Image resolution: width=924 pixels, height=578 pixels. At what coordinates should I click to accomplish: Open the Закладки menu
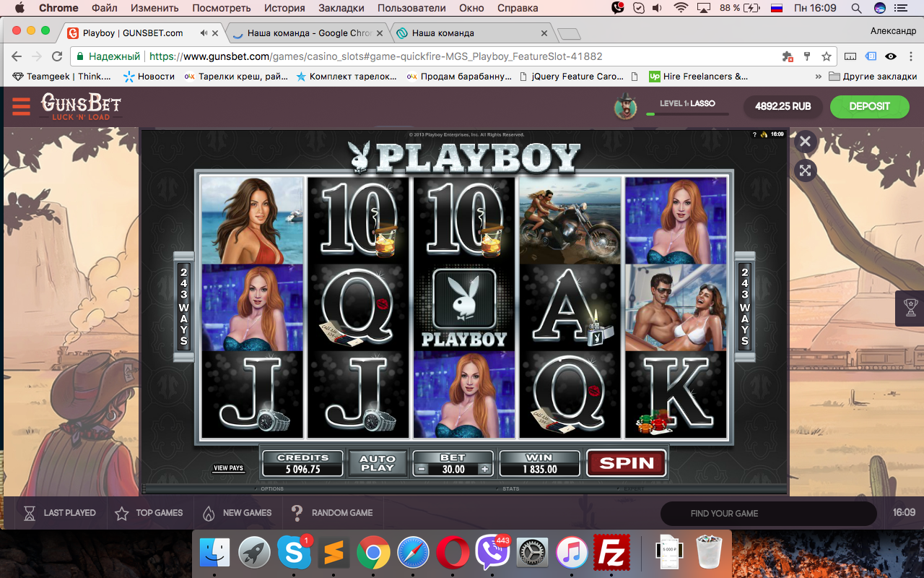[x=340, y=8]
